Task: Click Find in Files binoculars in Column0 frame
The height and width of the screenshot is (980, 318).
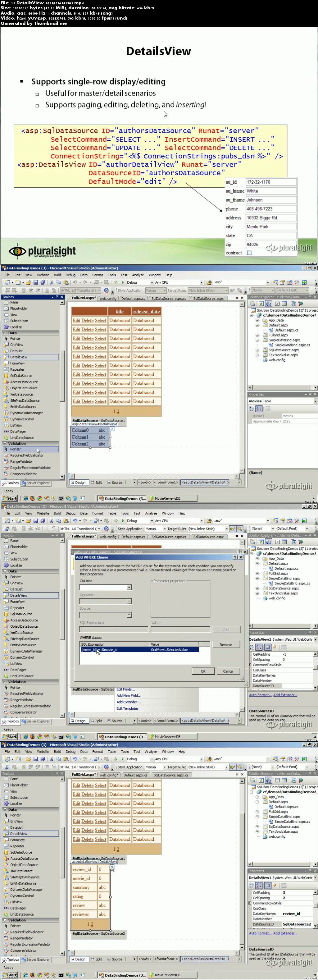Action: [209, 282]
